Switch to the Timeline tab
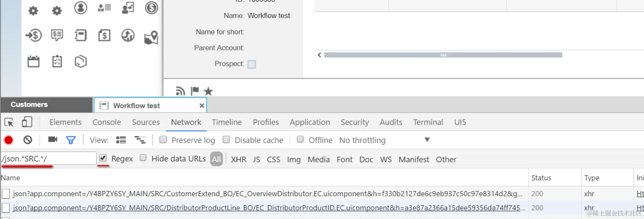Screen dimensions: 644x219 click(x=227, y=122)
